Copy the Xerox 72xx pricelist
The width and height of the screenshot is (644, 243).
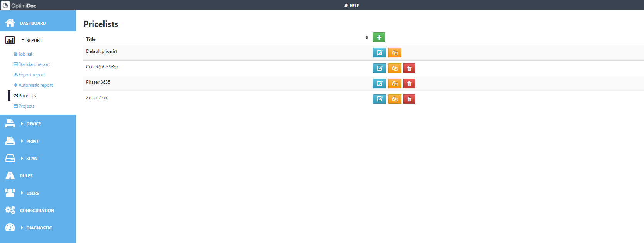tap(395, 99)
